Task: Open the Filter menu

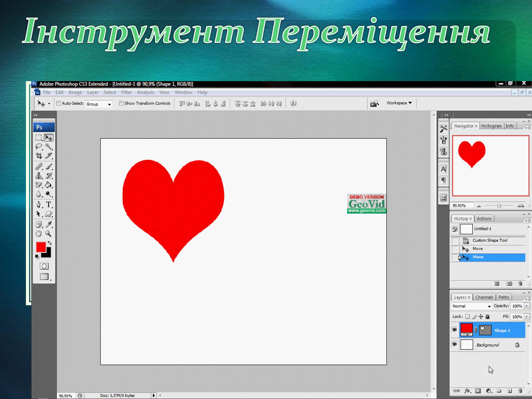Action: (126, 92)
